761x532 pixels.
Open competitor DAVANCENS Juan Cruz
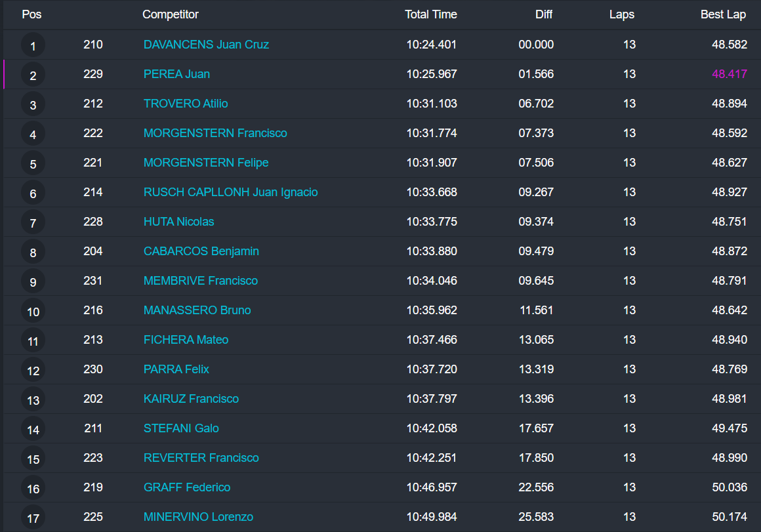coord(206,45)
